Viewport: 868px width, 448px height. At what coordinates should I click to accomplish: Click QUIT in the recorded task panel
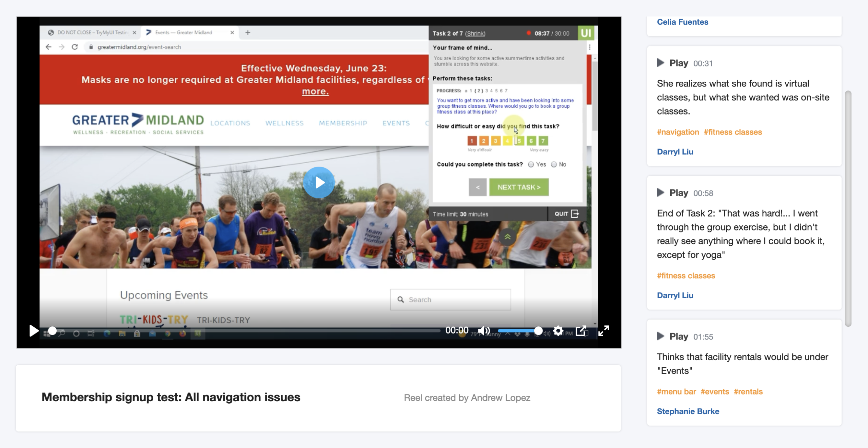567,214
